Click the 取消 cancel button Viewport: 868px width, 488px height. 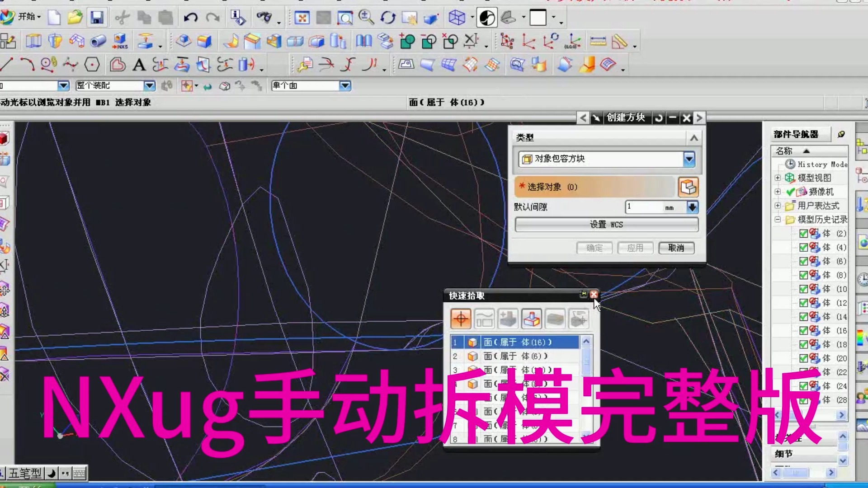(x=676, y=248)
